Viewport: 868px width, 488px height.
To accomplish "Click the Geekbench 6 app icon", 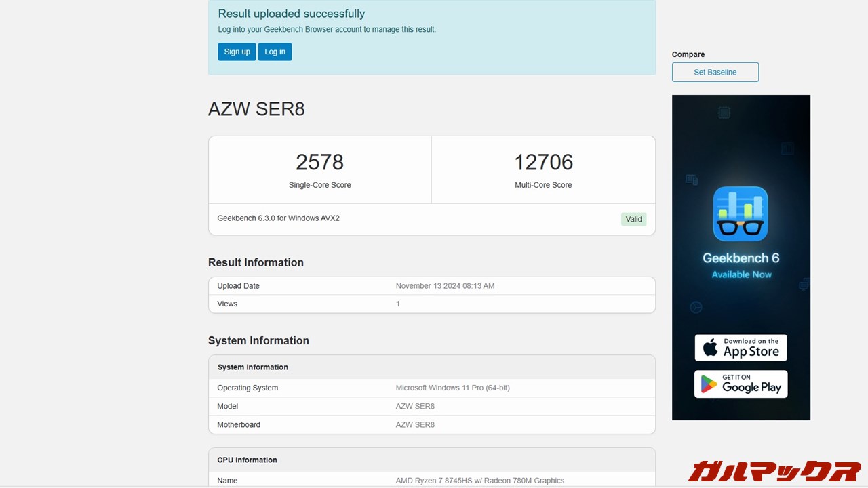I will 741,213.
